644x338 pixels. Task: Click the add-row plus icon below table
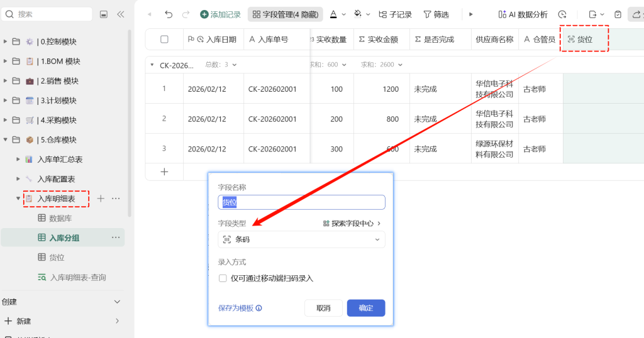point(164,172)
